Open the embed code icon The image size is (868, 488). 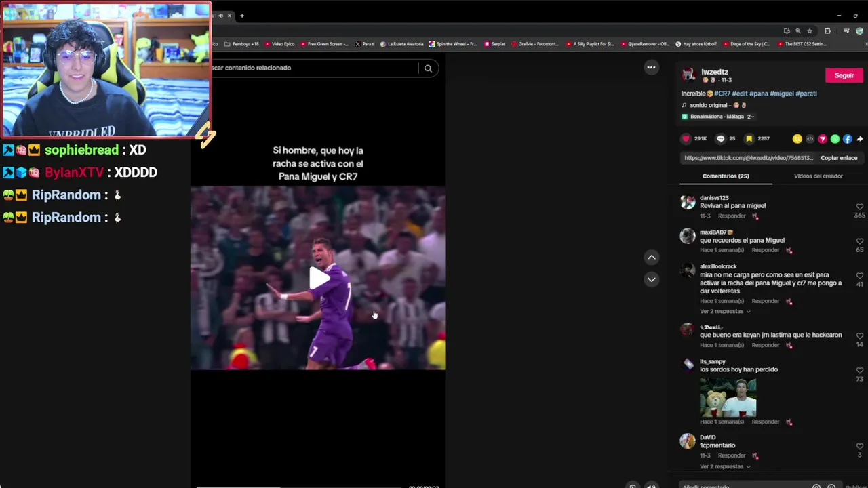click(x=810, y=139)
